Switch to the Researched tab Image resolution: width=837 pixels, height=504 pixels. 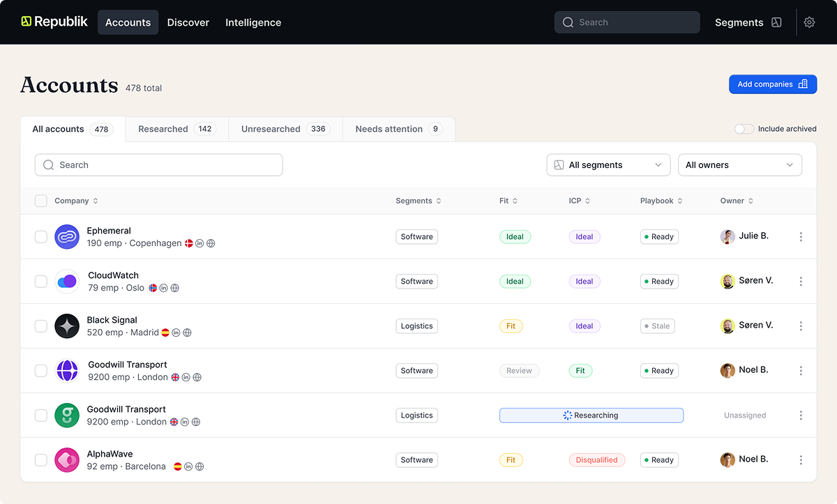(x=177, y=129)
